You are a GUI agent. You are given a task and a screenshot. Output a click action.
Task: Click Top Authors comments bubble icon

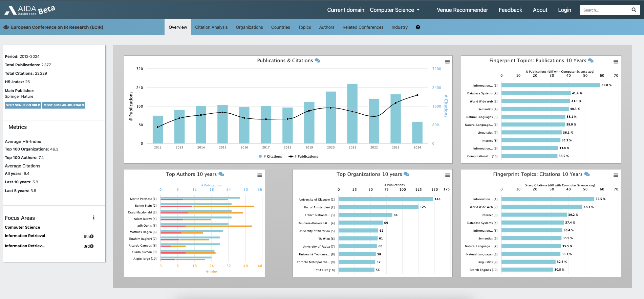coord(221,174)
